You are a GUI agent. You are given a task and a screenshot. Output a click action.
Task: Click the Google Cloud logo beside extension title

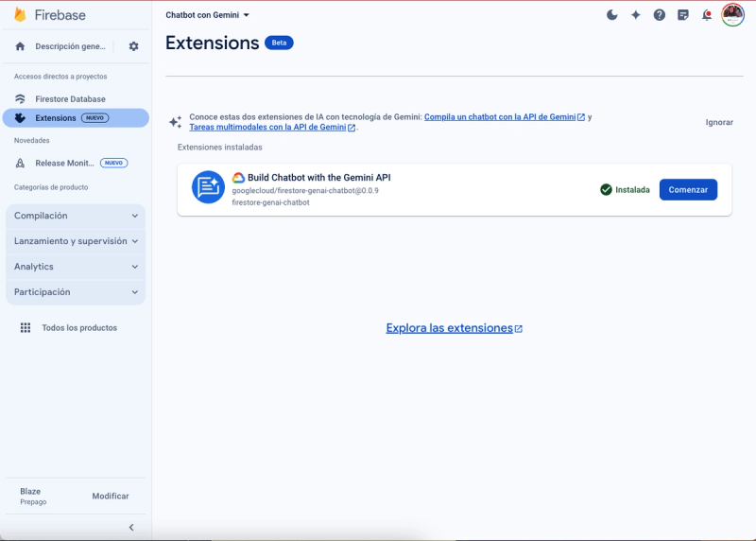point(238,178)
